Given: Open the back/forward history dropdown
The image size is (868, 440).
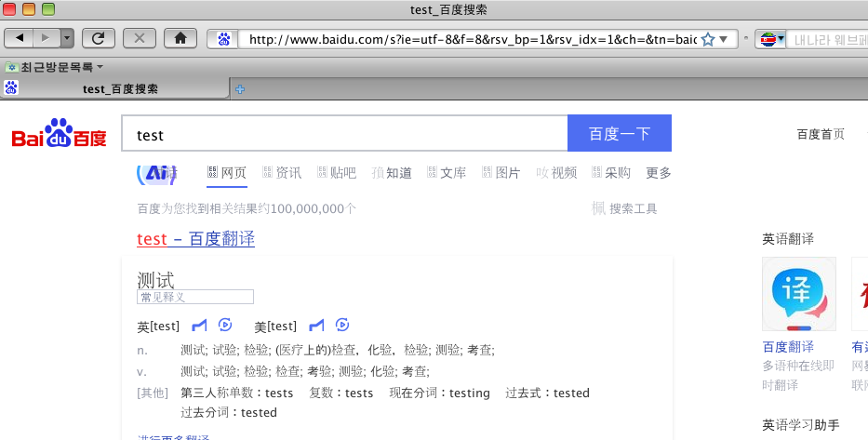Looking at the screenshot, I should tap(67, 38).
